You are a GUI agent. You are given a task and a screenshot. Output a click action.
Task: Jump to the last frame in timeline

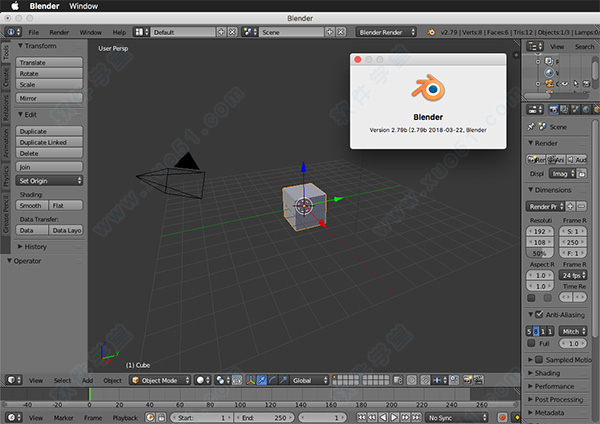(x=416, y=417)
